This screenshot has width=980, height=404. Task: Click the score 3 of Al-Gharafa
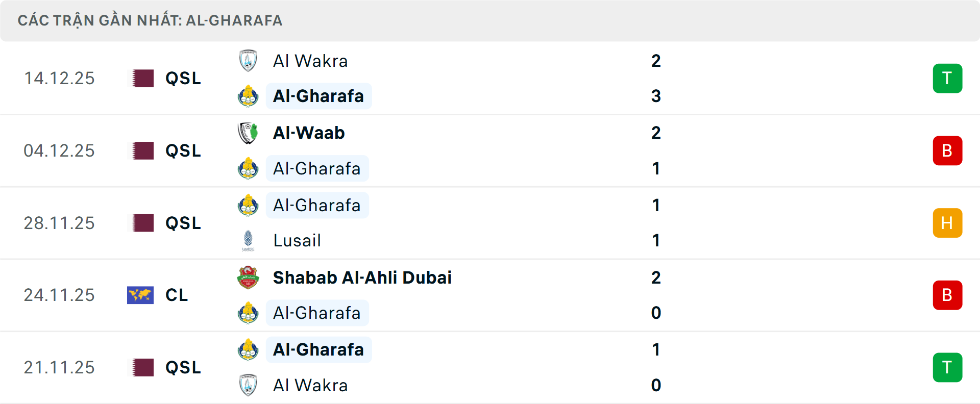pyautogui.click(x=656, y=96)
